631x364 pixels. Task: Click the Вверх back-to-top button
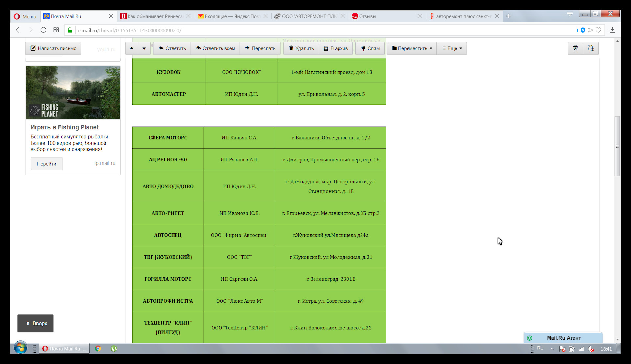pos(35,323)
